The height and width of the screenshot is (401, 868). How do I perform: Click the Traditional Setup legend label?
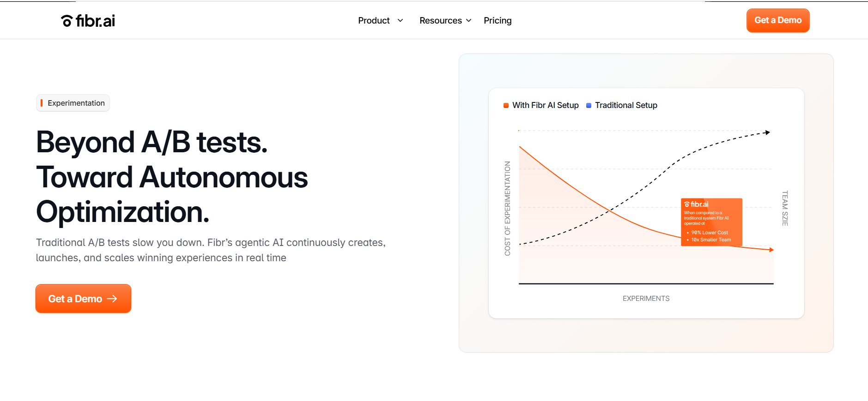(x=626, y=105)
